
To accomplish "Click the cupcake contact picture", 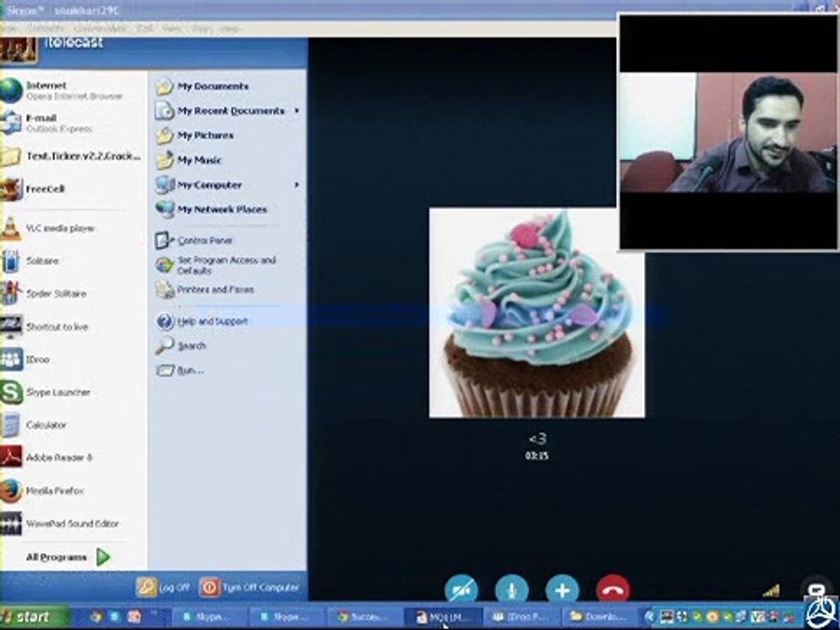I will 536,312.
